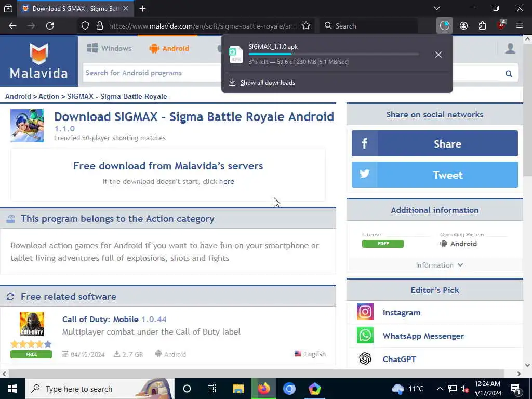The width and height of the screenshot is (532, 399).
Task: Click the Call of Duty thumbnail image
Action: 32,324
